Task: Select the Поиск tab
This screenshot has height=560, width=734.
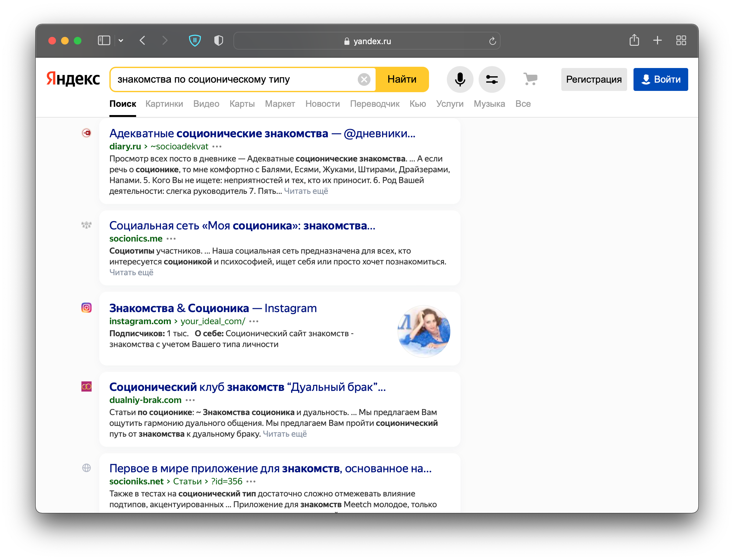Action: pyautogui.click(x=123, y=104)
